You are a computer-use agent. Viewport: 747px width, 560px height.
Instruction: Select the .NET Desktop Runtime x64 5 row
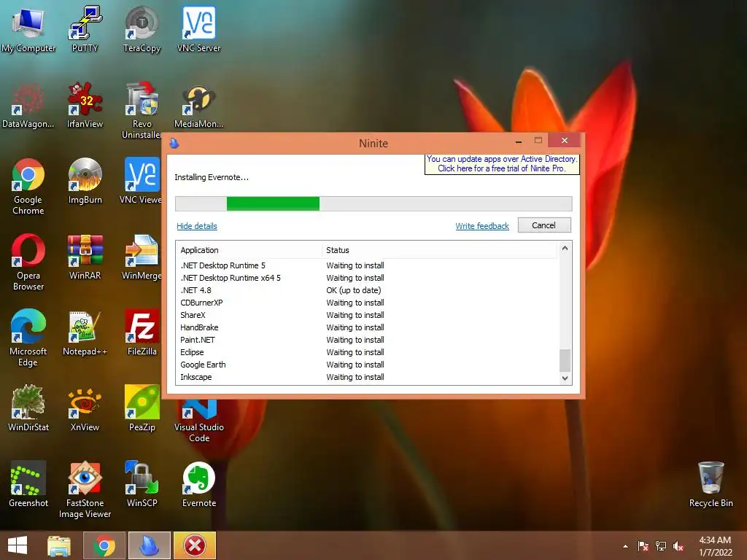[x=367, y=278]
